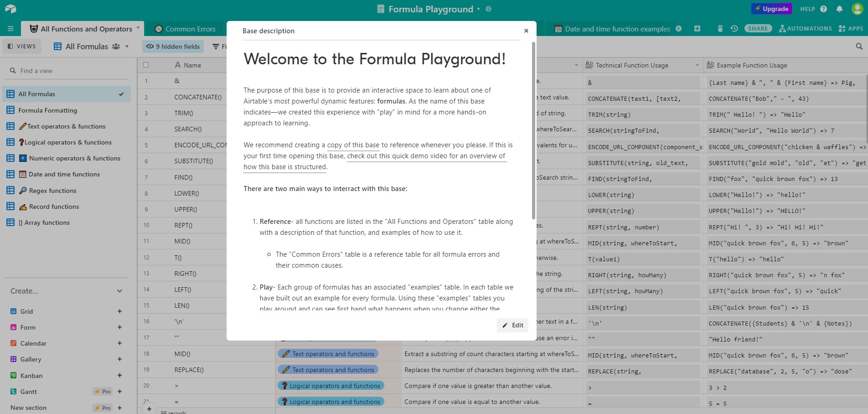
Task: Add a new record with plus button
Action: [149, 409]
